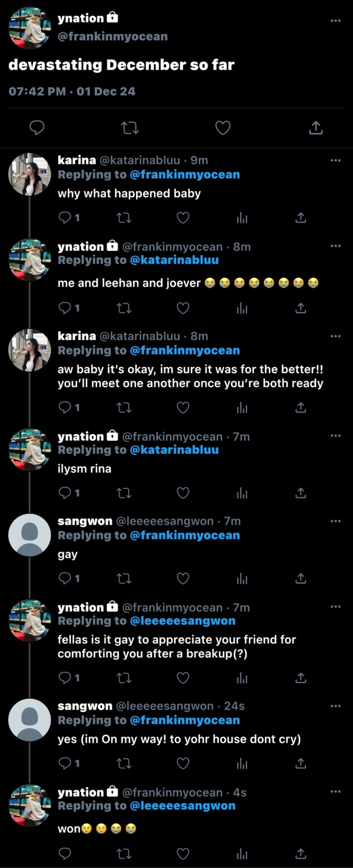Open karina's profile picture on first reply

(x=30, y=174)
